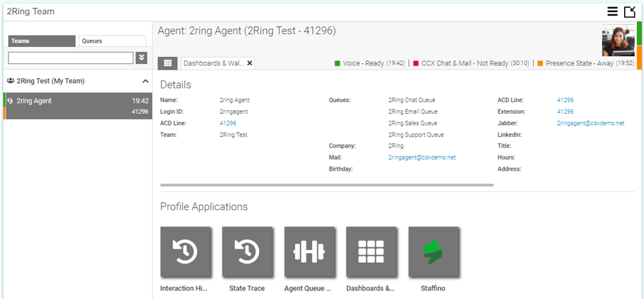Viewport: 644px width, 299px height.
Task: Click the green Voice Ready status square
Action: [337, 63]
